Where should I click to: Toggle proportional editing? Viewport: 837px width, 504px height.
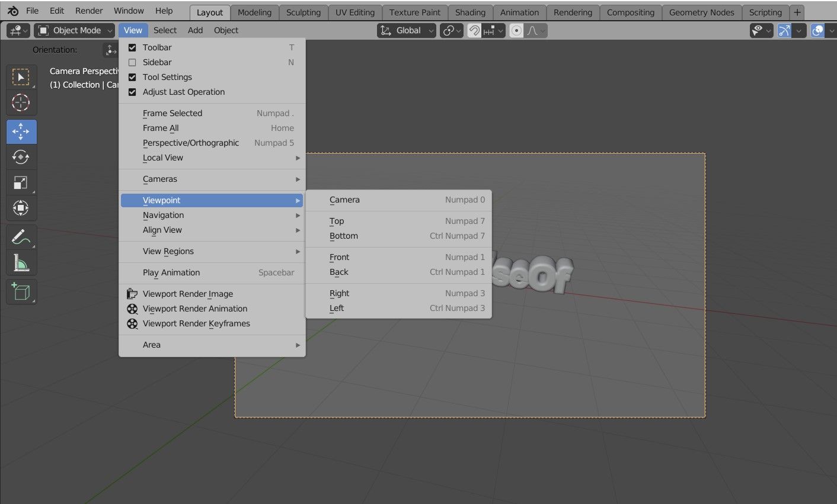click(x=517, y=31)
